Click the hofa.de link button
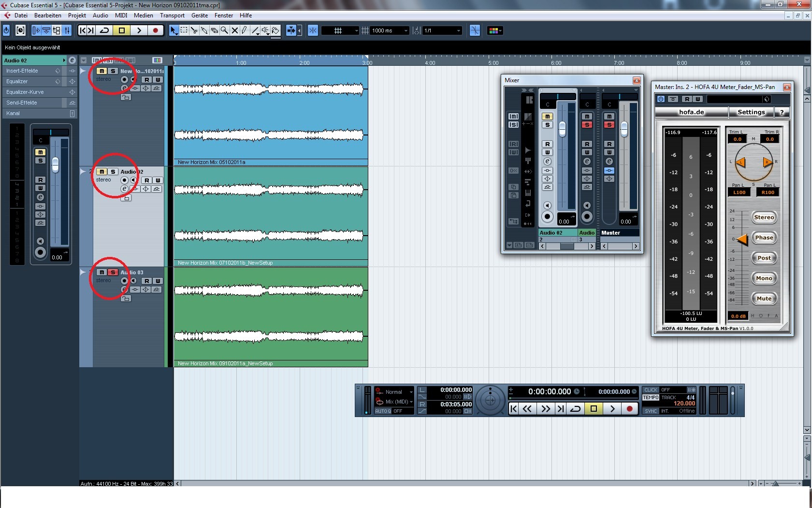The height and width of the screenshot is (508, 812). 692,112
